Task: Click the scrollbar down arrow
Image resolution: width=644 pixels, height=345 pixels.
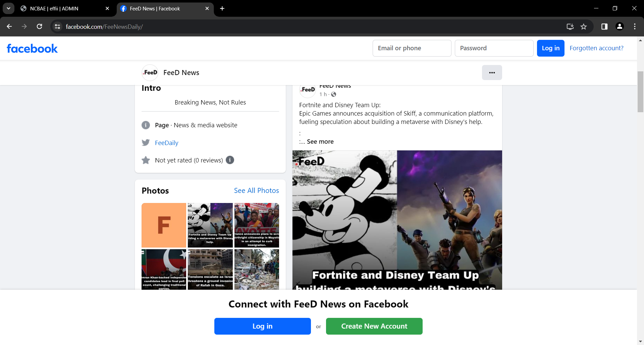Action: point(640,342)
